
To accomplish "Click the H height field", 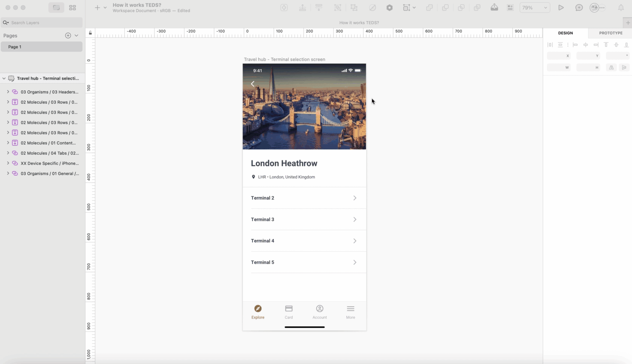I will pos(588,67).
